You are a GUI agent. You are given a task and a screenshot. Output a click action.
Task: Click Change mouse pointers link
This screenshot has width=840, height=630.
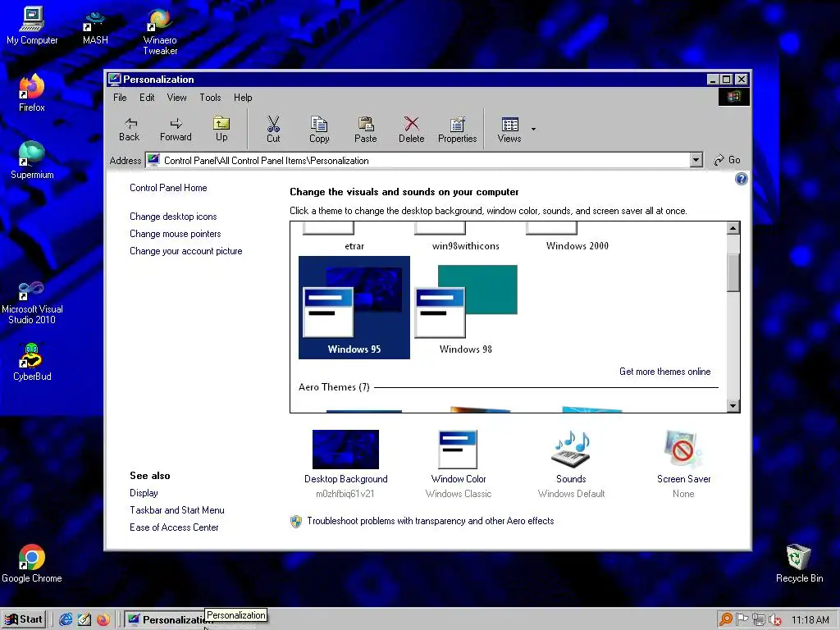tap(176, 234)
